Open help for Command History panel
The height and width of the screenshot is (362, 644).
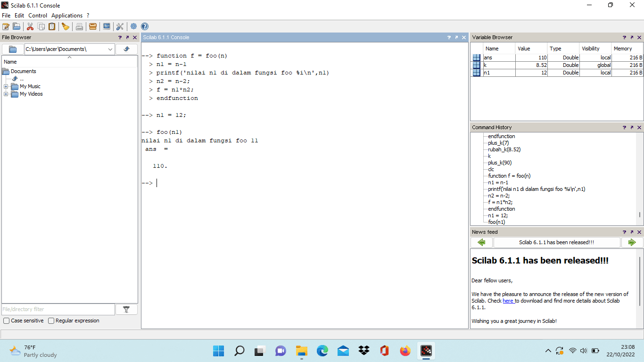tap(625, 127)
